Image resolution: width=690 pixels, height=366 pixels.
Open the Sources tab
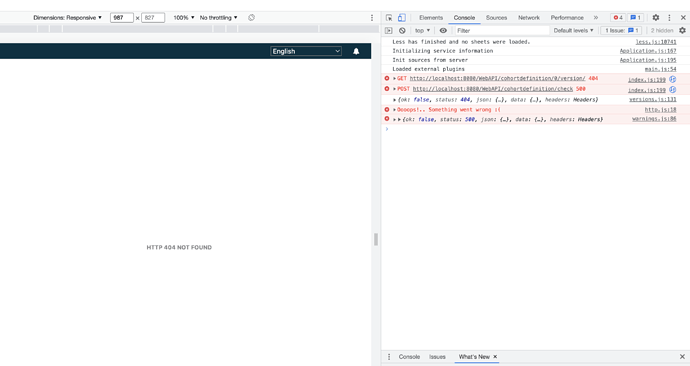(x=496, y=18)
